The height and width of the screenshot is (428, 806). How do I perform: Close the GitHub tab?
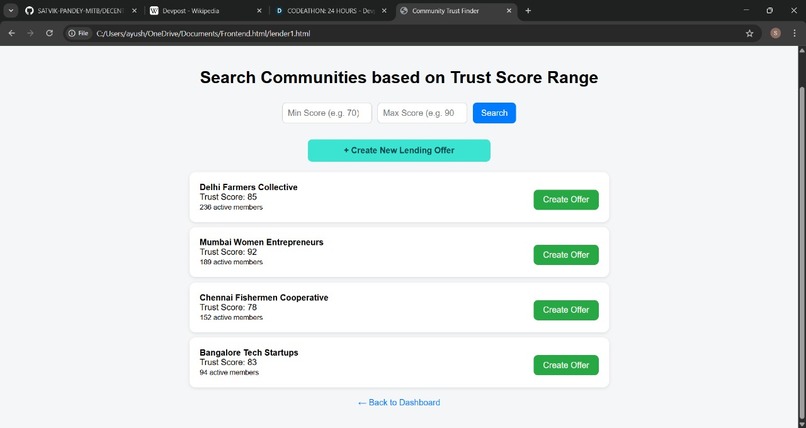pyautogui.click(x=134, y=11)
